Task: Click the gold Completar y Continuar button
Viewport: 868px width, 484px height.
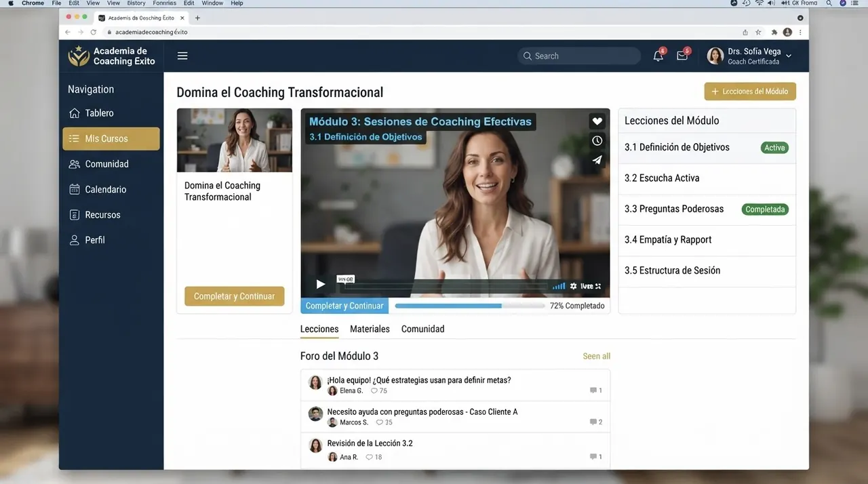Action: tap(234, 296)
